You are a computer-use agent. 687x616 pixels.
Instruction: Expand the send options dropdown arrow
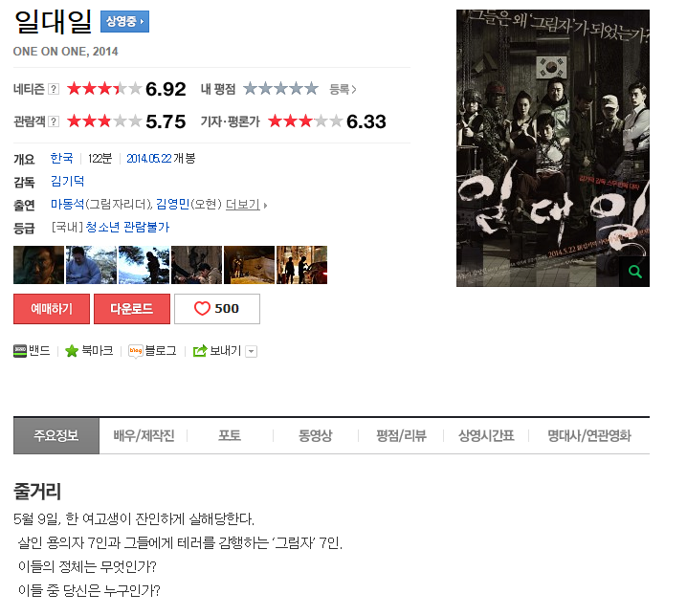click(x=251, y=351)
